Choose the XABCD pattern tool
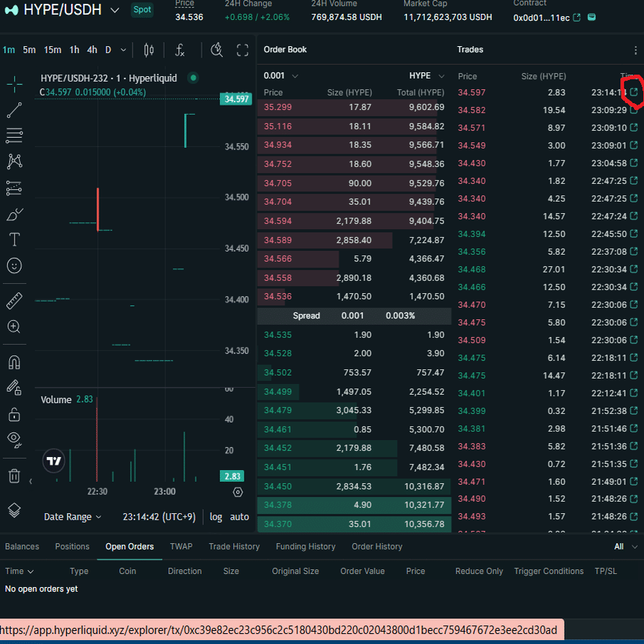644x644 pixels. (15, 162)
